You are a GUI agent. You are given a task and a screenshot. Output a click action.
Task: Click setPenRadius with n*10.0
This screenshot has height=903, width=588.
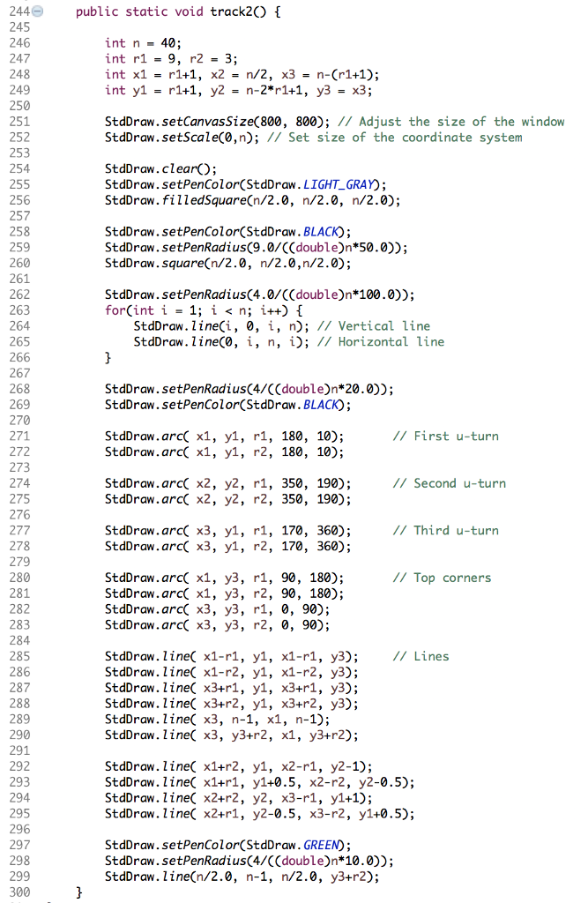pos(249,861)
